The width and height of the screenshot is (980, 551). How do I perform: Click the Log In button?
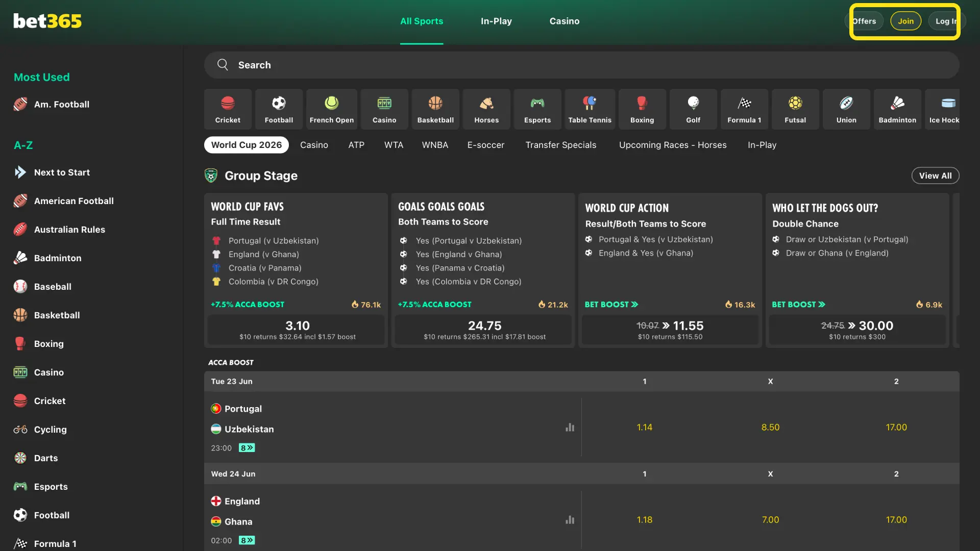pyautogui.click(x=946, y=21)
